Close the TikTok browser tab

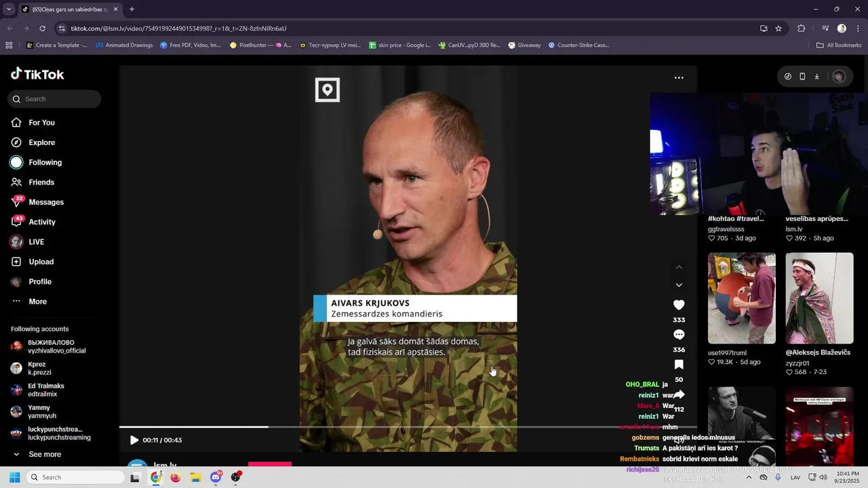click(115, 9)
